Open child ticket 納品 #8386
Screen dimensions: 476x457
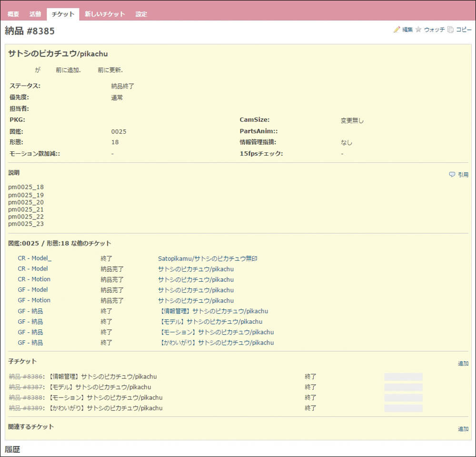pyautogui.click(x=26, y=377)
